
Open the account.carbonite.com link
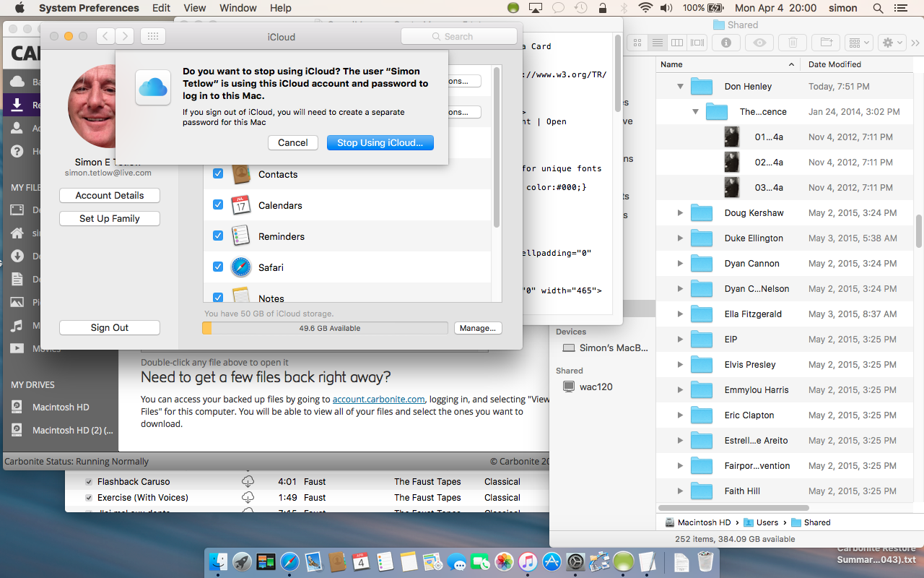(x=379, y=399)
